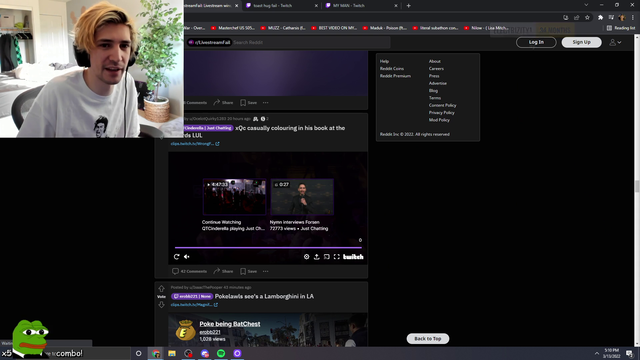640x360 pixels.
Task: Open the clips.twitch.tv link under Pokelawls post
Action: (x=194, y=304)
